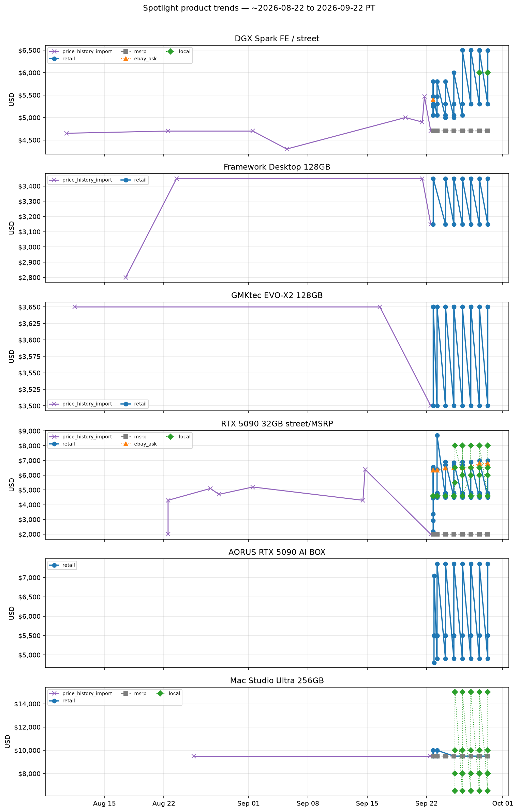This screenshot has width=518, height=812.
Task: Select the 'Framework Desktop 128GB' chart title
Action: [277, 167]
